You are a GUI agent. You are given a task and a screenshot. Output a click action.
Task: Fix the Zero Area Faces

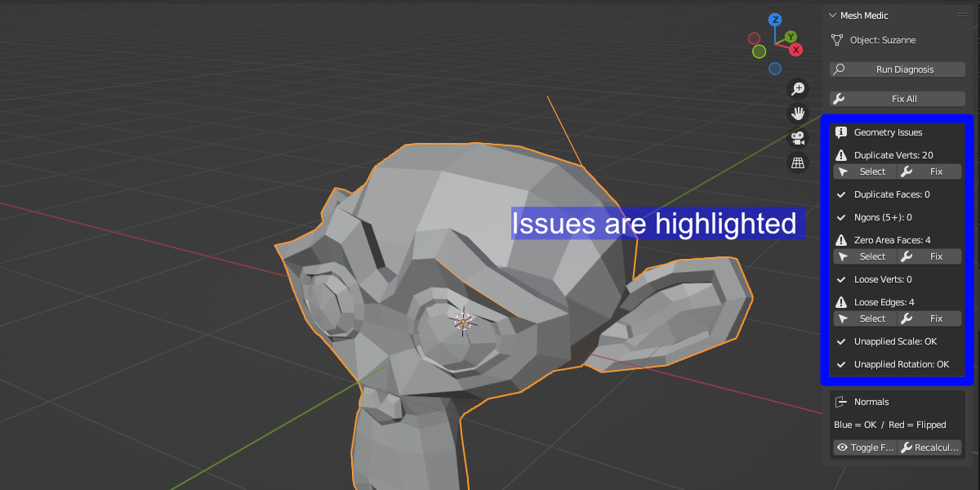pos(929,256)
